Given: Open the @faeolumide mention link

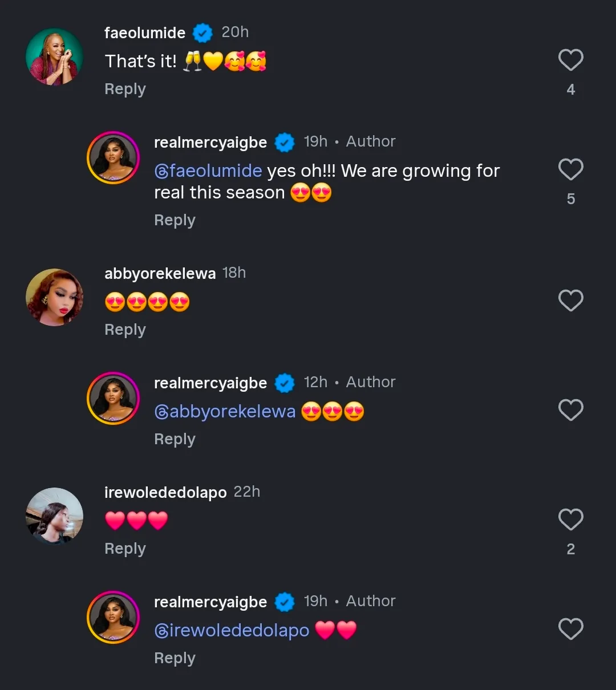Looking at the screenshot, I should point(208,171).
